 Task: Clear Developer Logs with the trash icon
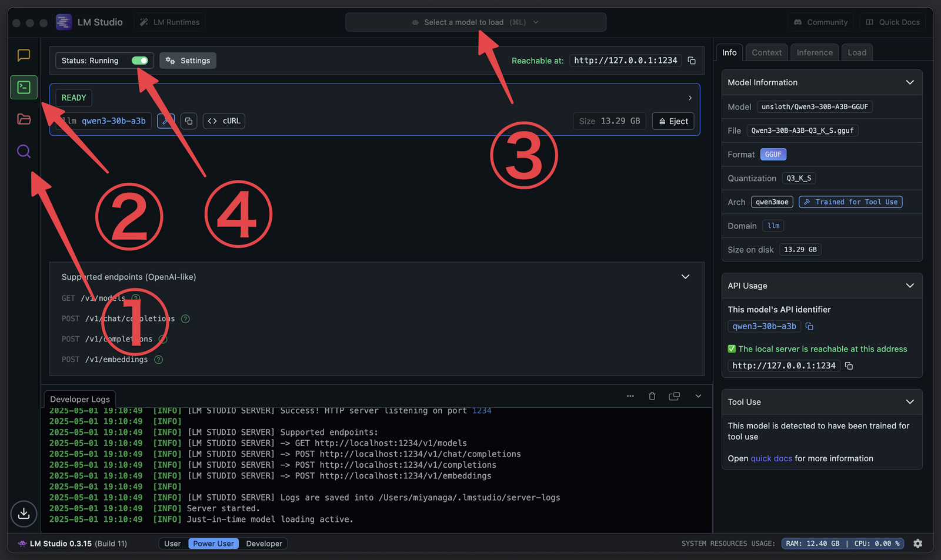click(x=652, y=396)
